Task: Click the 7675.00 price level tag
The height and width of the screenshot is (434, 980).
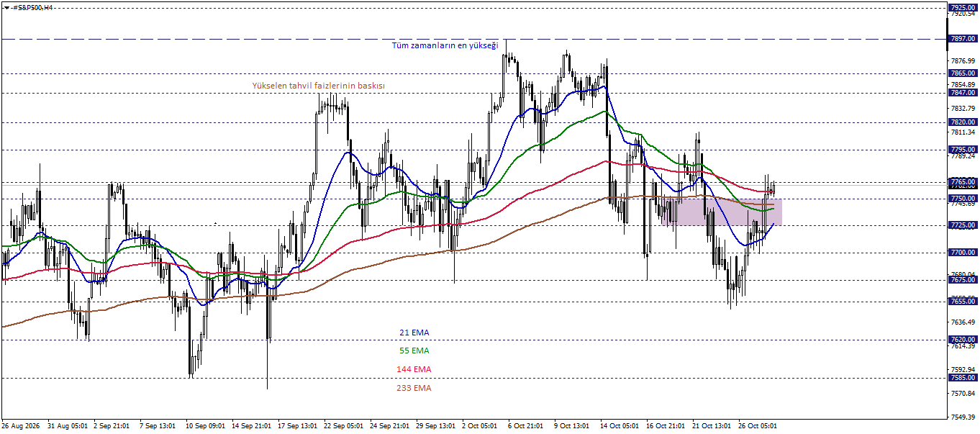Action: (962, 280)
